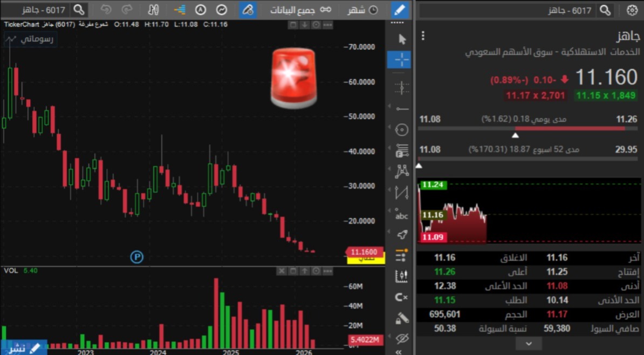
Task: Select the arrow pointer tool
Action: pyautogui.click(x=402, y=39)
